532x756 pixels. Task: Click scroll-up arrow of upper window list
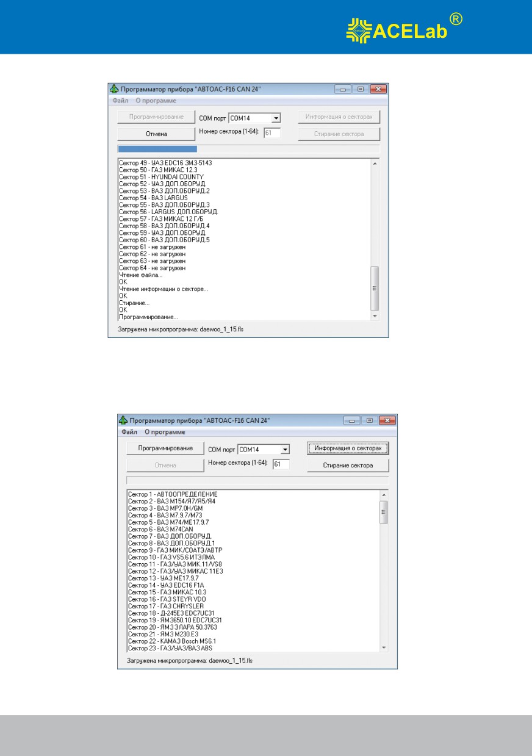375,164
